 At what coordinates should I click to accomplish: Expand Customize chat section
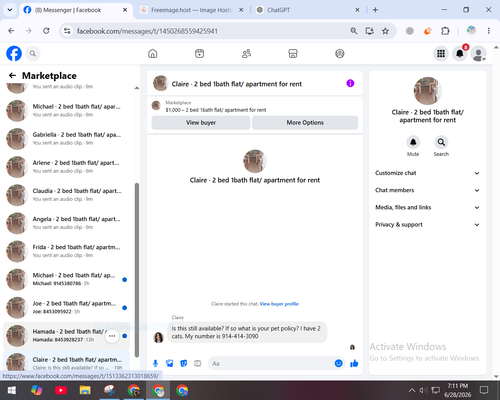pyautogui.click(x=427, y=173)
